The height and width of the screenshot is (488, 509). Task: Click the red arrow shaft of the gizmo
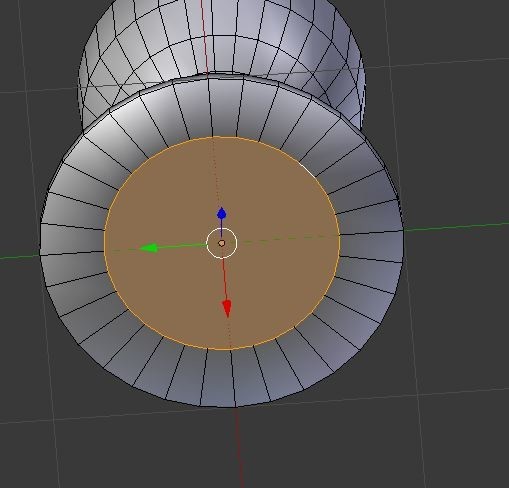(x=225, y=279)
